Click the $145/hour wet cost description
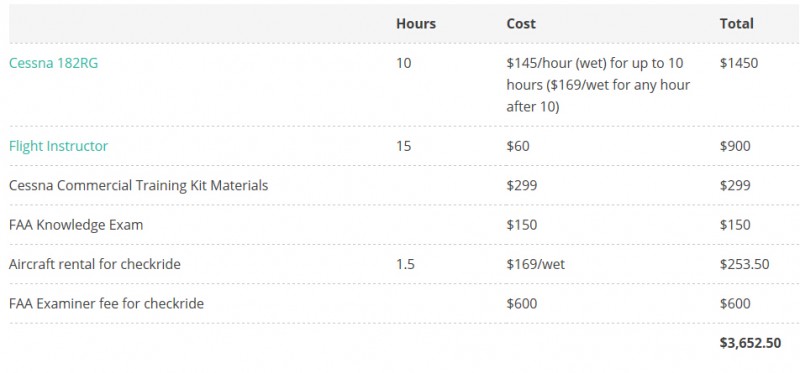800x373 pixels. pos(598,85)
